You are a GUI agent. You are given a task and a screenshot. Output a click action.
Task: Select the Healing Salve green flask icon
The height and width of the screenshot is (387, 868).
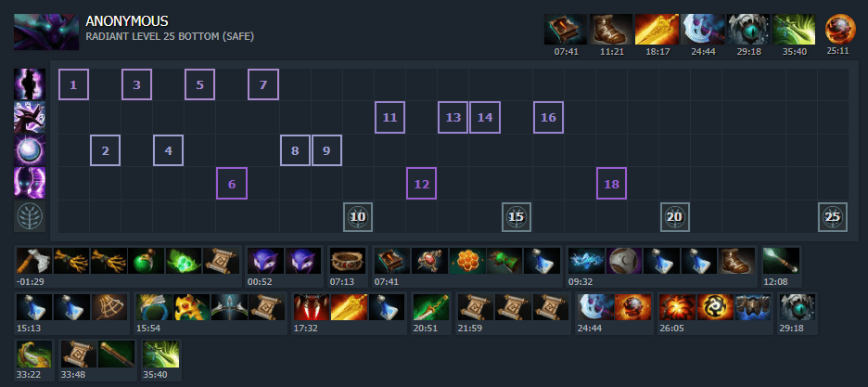click(x=147, y=261)
